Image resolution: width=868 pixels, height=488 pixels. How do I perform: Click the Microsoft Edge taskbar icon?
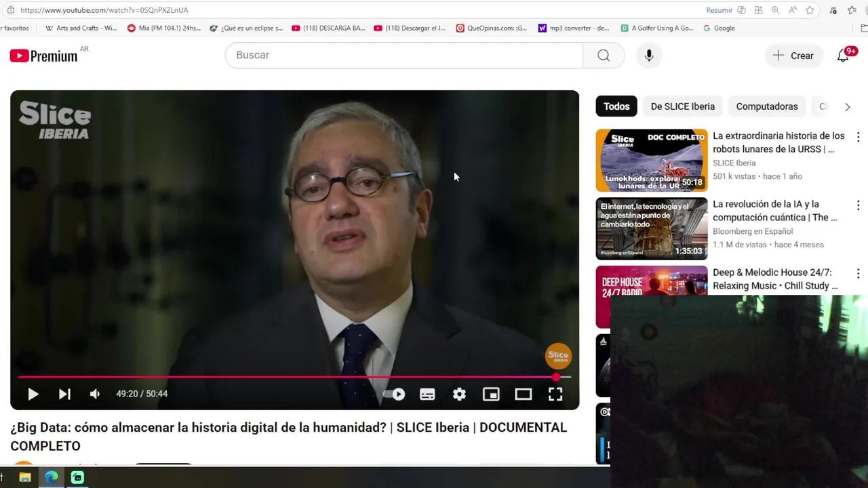point(52,477)
